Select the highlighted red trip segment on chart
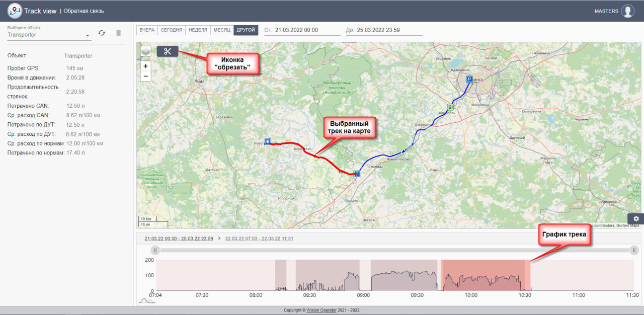 click(x=483, y=274)
